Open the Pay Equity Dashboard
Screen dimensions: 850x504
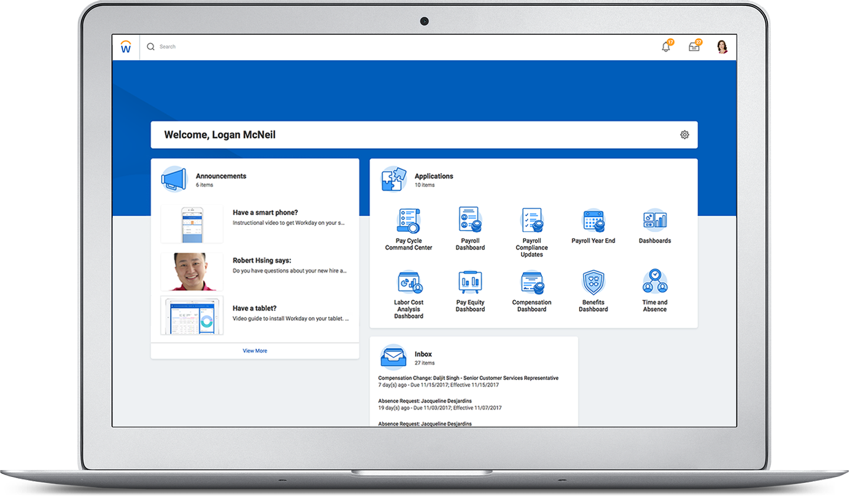click(470, 283)
